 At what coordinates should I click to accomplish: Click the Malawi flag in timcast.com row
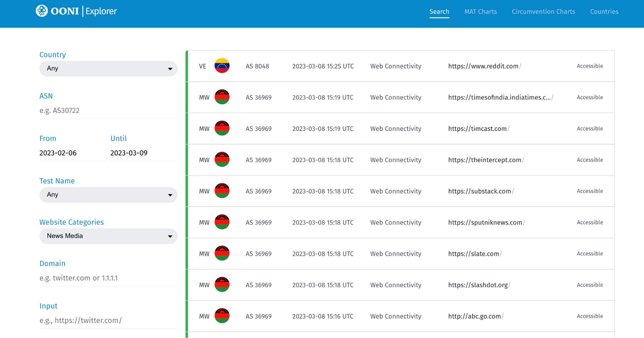click(222, 128)
